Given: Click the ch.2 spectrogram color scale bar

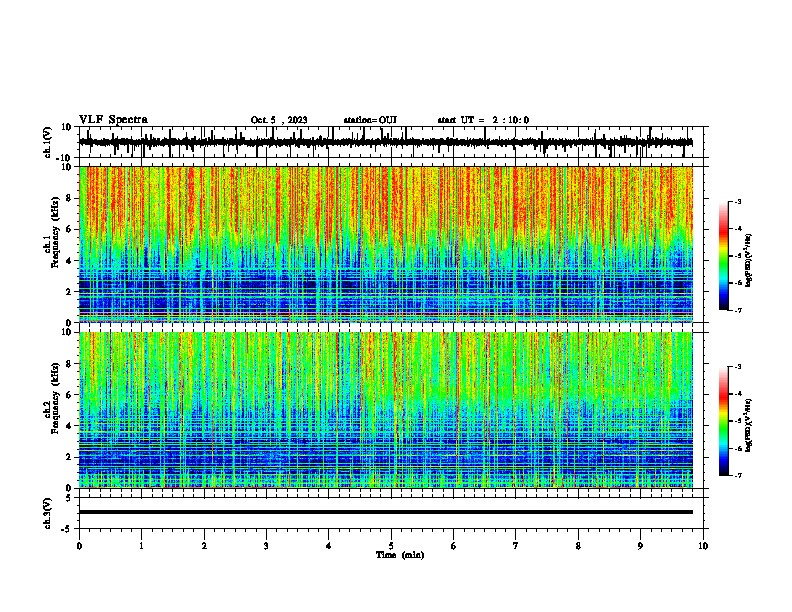Looking at the screenshot, I should point(724,421).
